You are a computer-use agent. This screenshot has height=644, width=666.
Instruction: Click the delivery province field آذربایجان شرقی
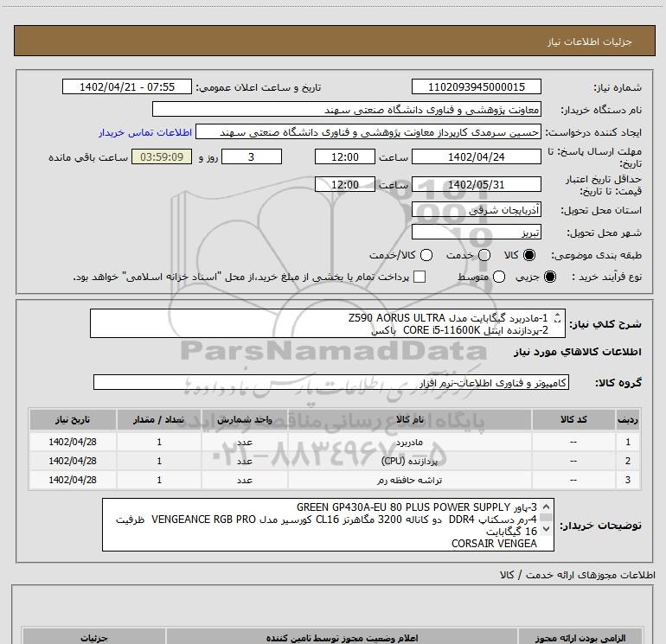click(476, 210)
